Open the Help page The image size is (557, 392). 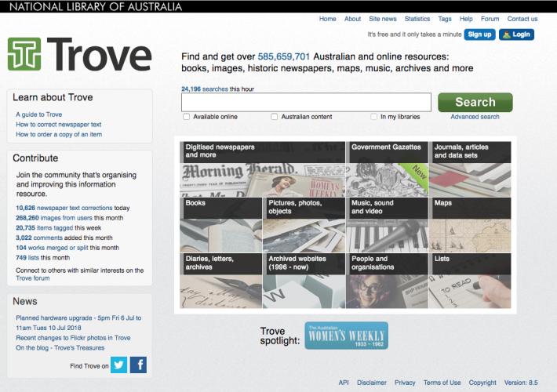coord(466,19)
